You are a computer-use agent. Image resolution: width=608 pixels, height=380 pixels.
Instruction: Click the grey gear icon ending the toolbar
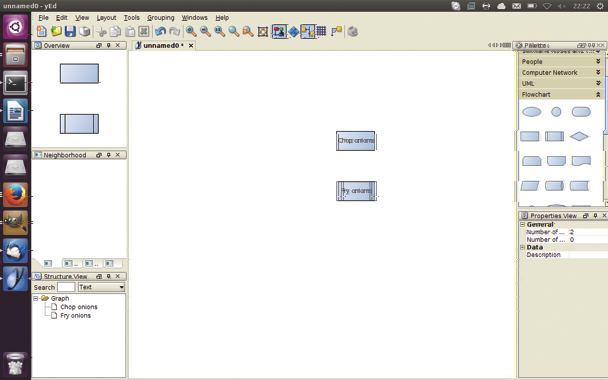pyautogui.click(x=352, y=31)
